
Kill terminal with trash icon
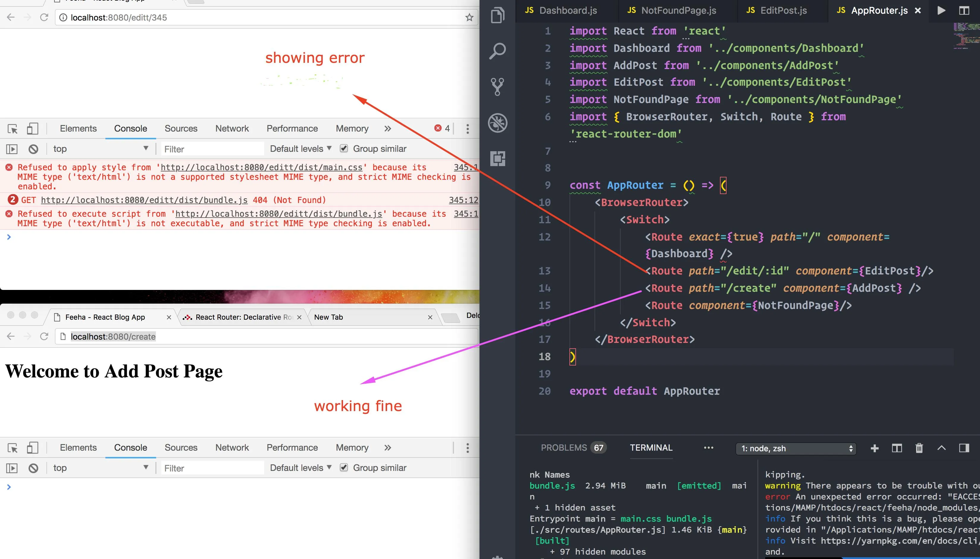point(919,448)
